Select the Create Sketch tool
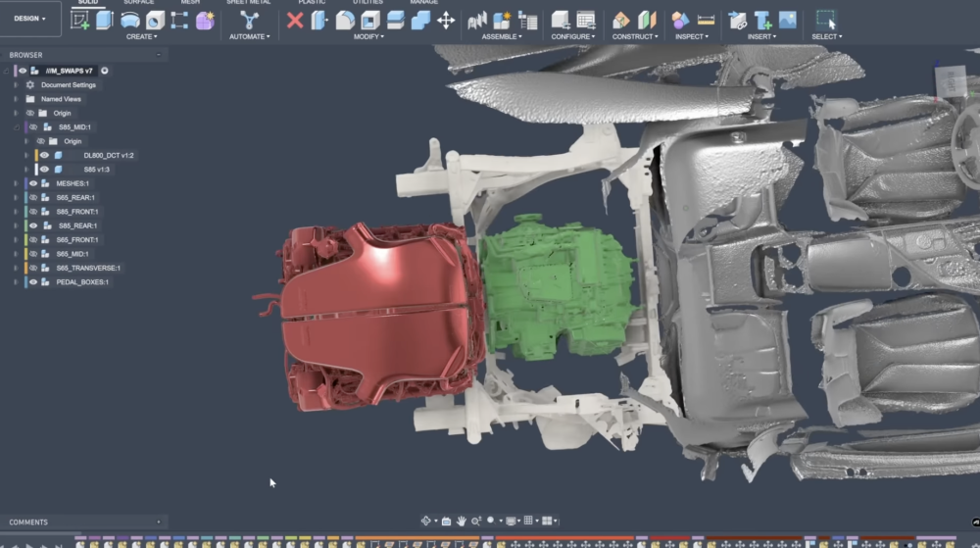Viewport: 980px width, 548px height. click(x=80, y=20)
